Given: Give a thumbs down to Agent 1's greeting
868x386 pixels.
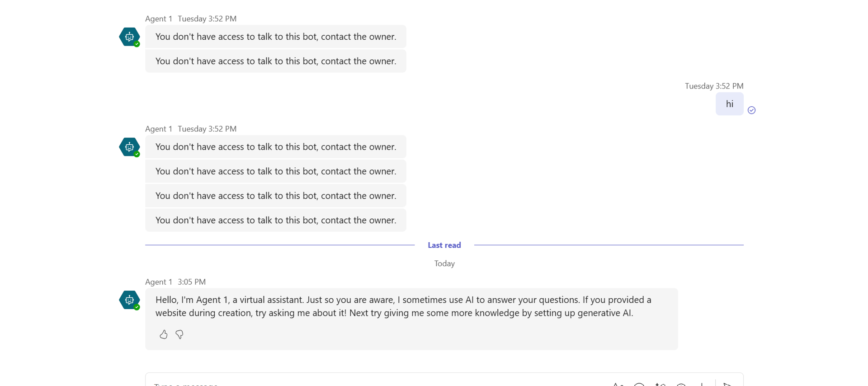Looking at the screenshot, I should click(x=179, y=334).
